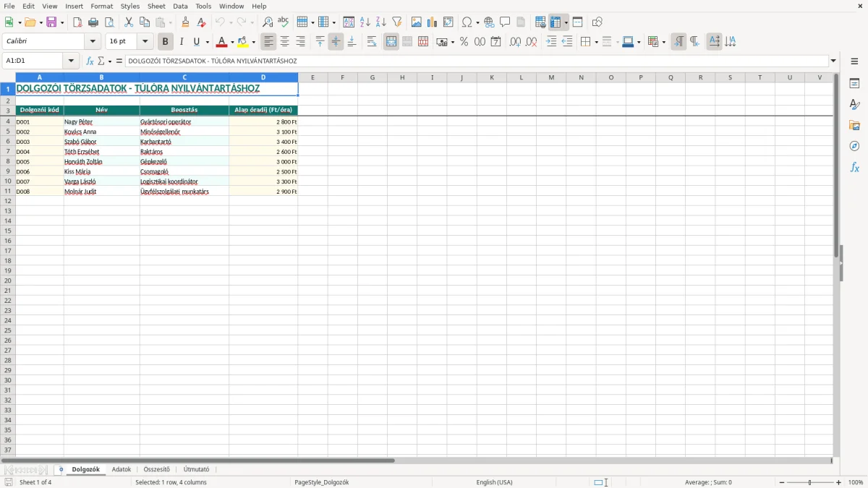Screen dimensions: 868x488
Task: Click the Print icon
Action: click(x=93, y=22)
